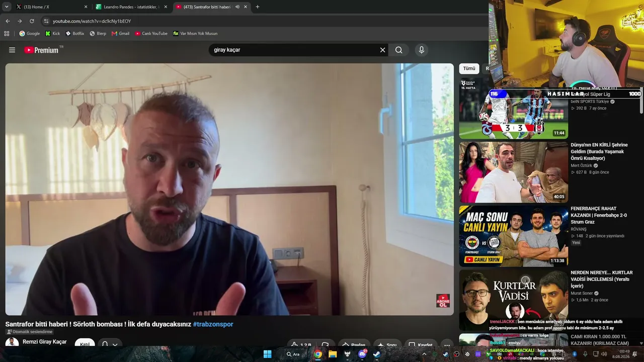644x362 pixels.
Task: Open 'Dünya'nın EN KİRLİ Şehrine Geldim' video
Action: click(599, 151)
